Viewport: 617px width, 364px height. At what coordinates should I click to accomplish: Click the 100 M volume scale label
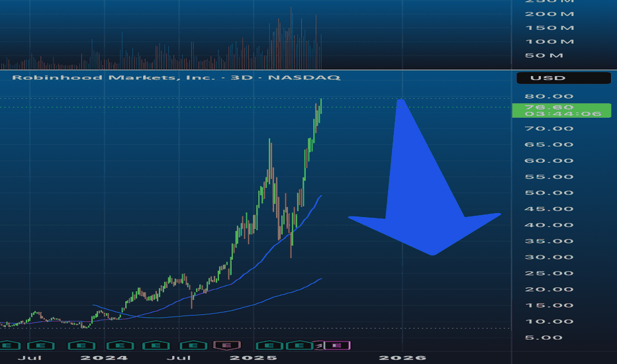coord(549,42)
